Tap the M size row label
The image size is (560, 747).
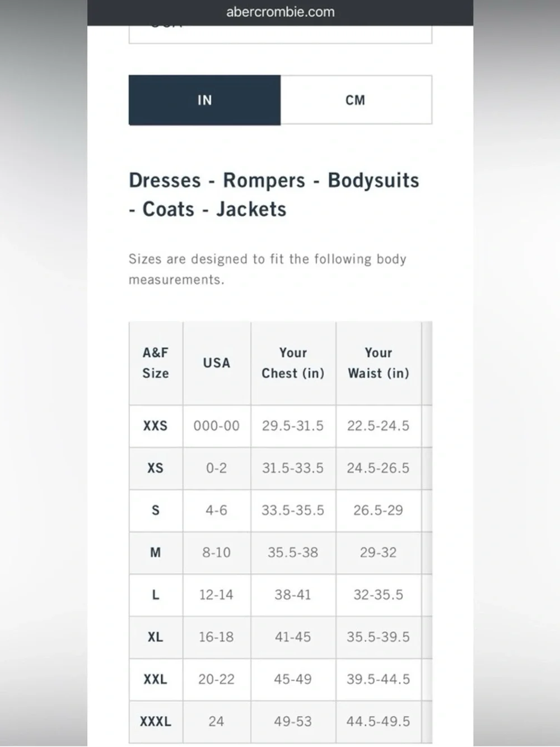[x=156, y=553]
